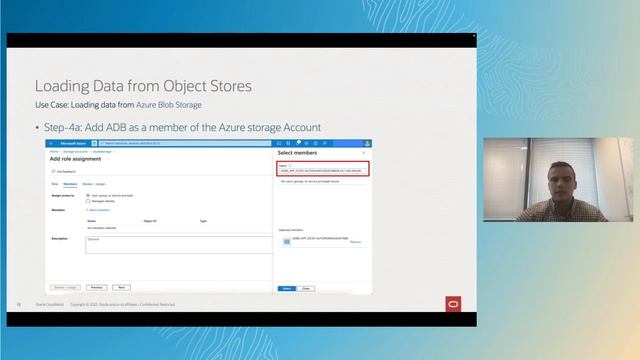This screenshot has height=360, width=640.
Task: Click the Select search field in members panel
Action: click(322, 171)
